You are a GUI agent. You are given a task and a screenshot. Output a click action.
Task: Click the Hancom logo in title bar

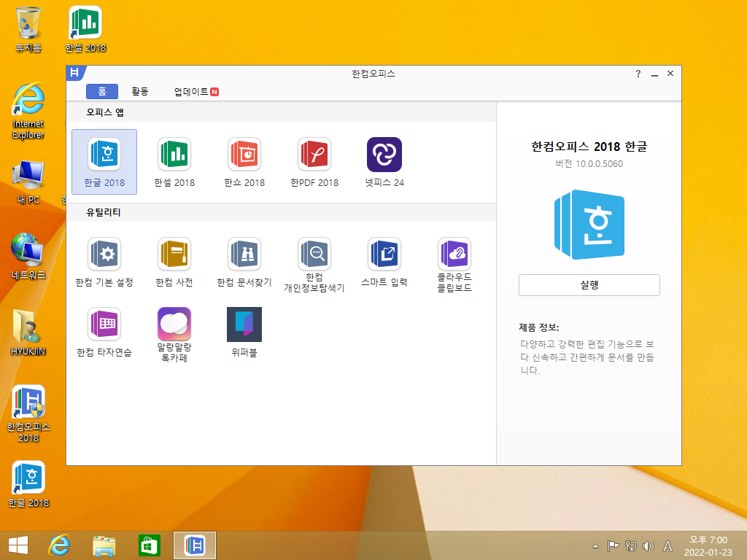[x=75, y=72]
